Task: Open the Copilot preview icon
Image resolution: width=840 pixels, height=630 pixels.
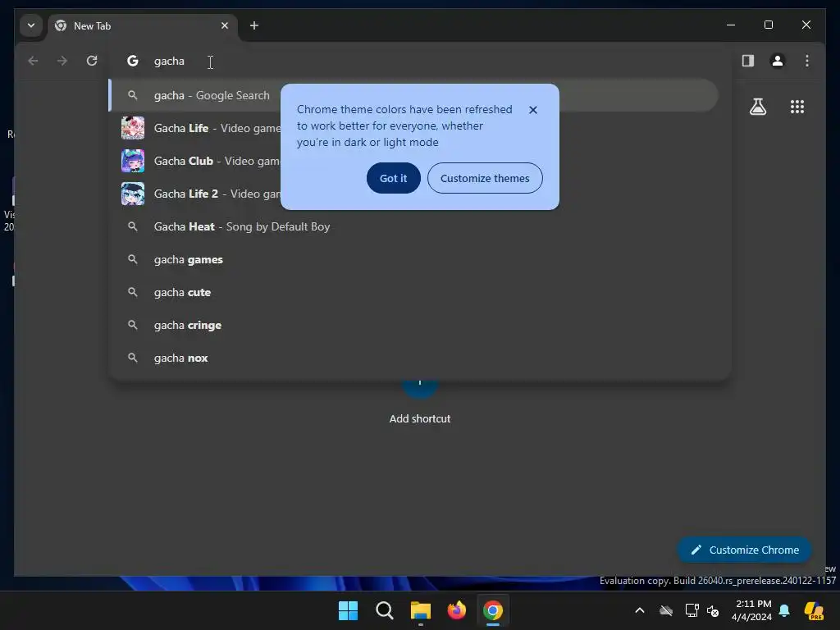Action: pos(814,610)
